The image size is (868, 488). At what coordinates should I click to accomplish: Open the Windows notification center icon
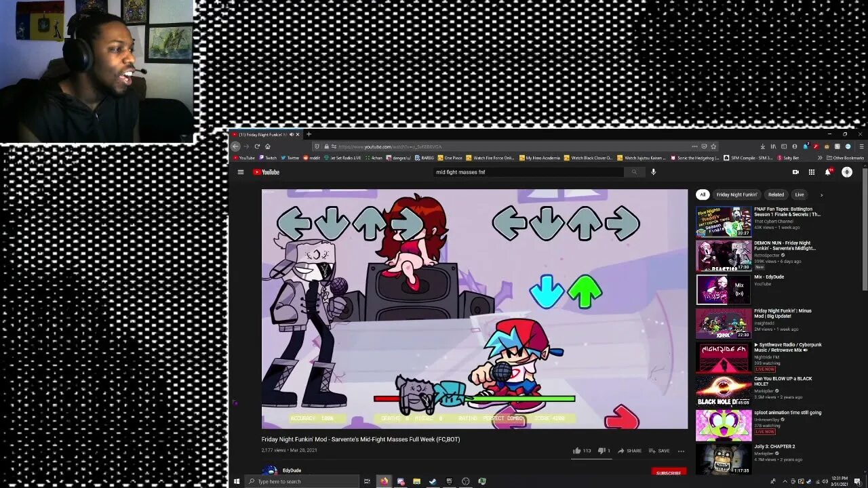[858, 481]
